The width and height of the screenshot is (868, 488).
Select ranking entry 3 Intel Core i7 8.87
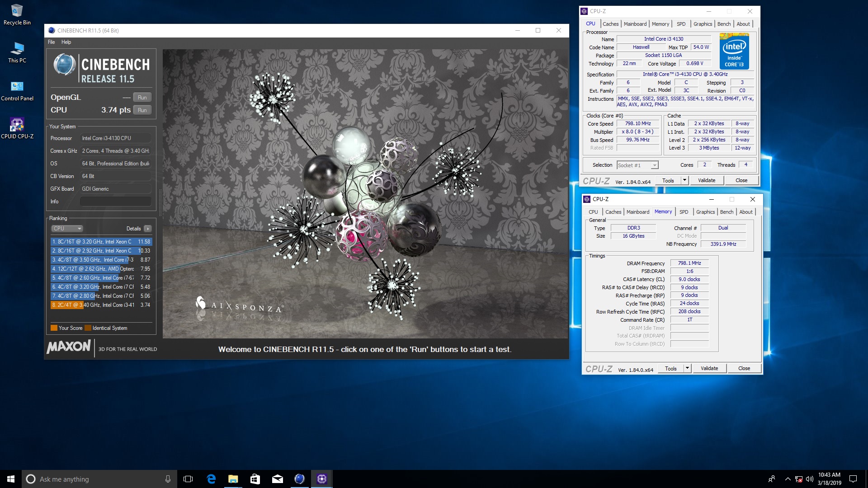[x=101, y=260]
